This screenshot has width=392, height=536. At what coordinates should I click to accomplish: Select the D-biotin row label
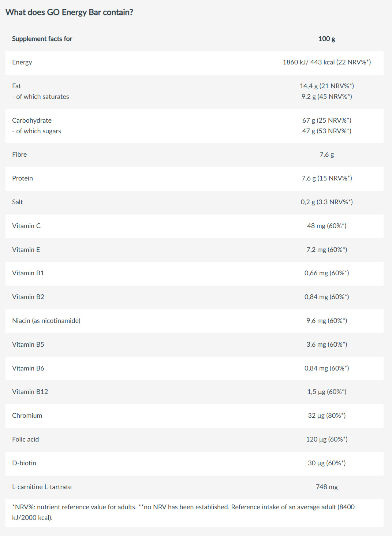tap(24, 463)
